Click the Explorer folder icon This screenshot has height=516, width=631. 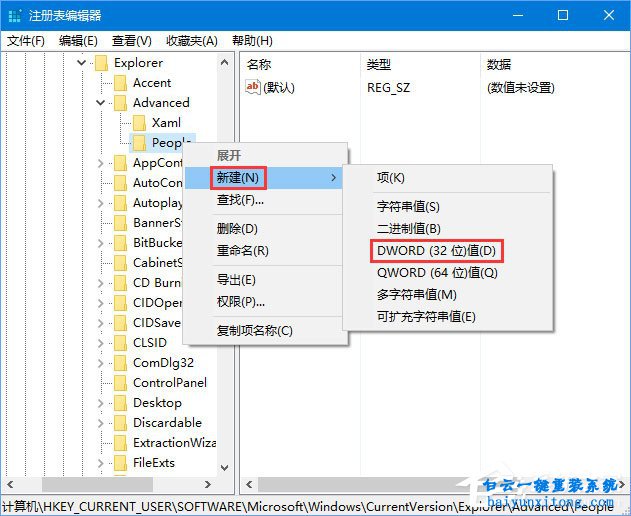[101, 63]
